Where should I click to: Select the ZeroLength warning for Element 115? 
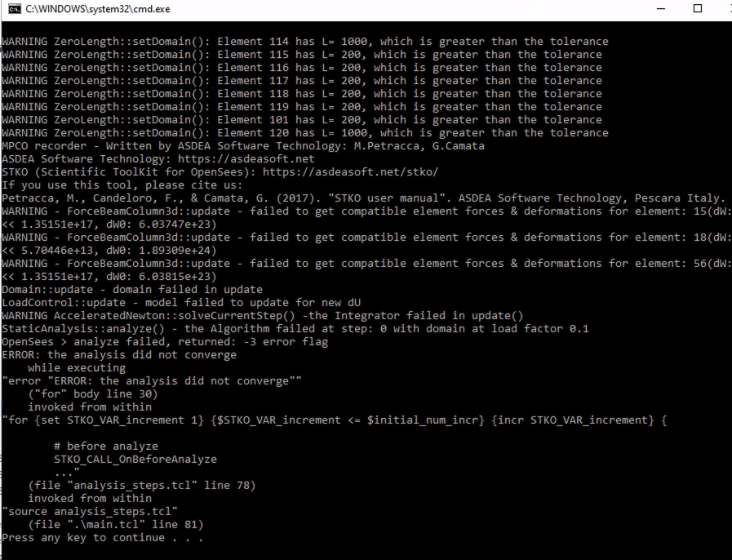coord(302,55)
